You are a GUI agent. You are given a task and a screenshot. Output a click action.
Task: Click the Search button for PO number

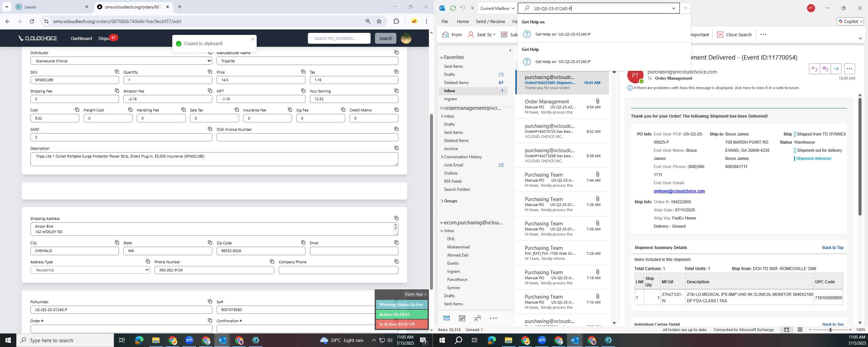[385, 38]
